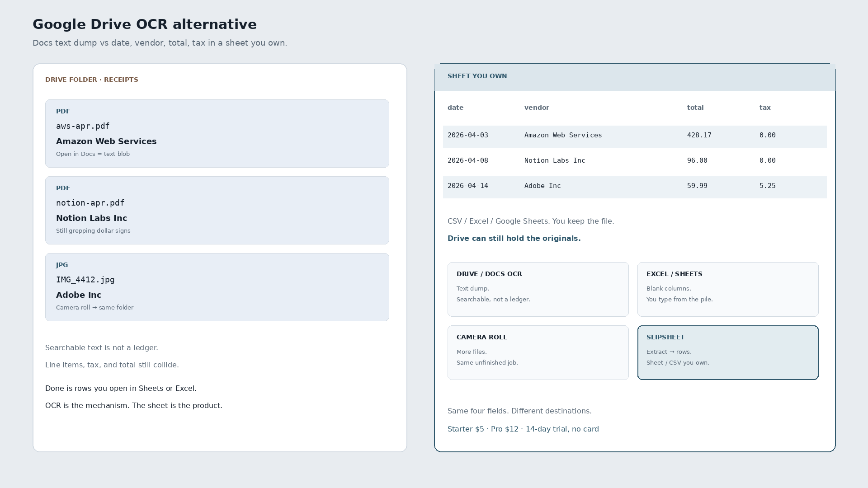Screen dimensions: 868x488
Task: Open the IMG_4412.jpg file card
Action: [217, 287]
